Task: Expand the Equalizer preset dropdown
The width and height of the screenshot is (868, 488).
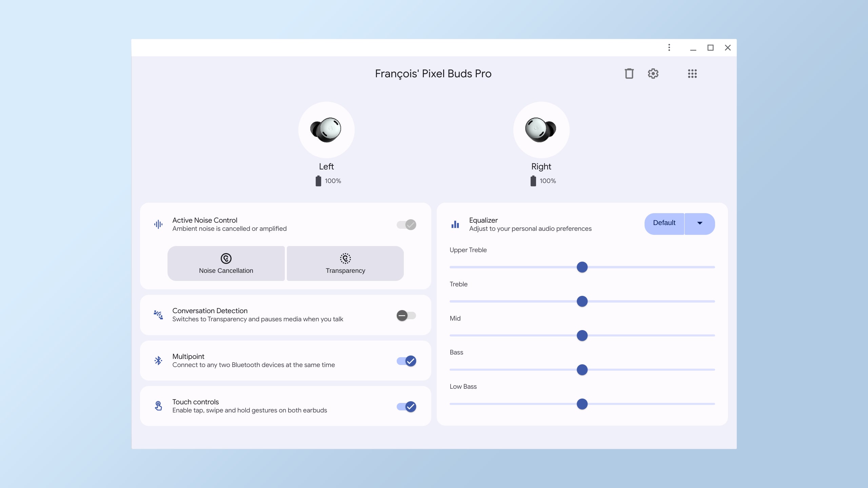Action: tap(700, 223)
